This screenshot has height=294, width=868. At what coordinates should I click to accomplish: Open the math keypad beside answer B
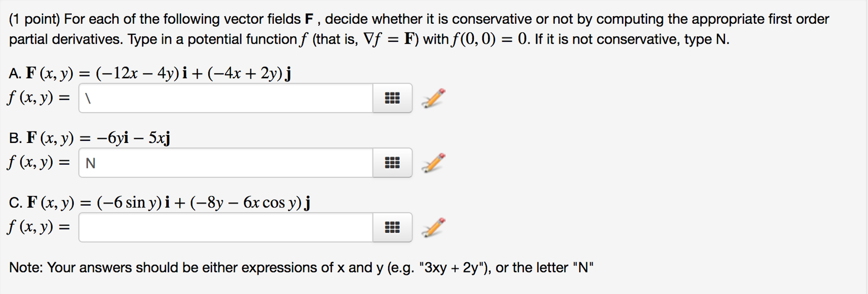[391, 162]
